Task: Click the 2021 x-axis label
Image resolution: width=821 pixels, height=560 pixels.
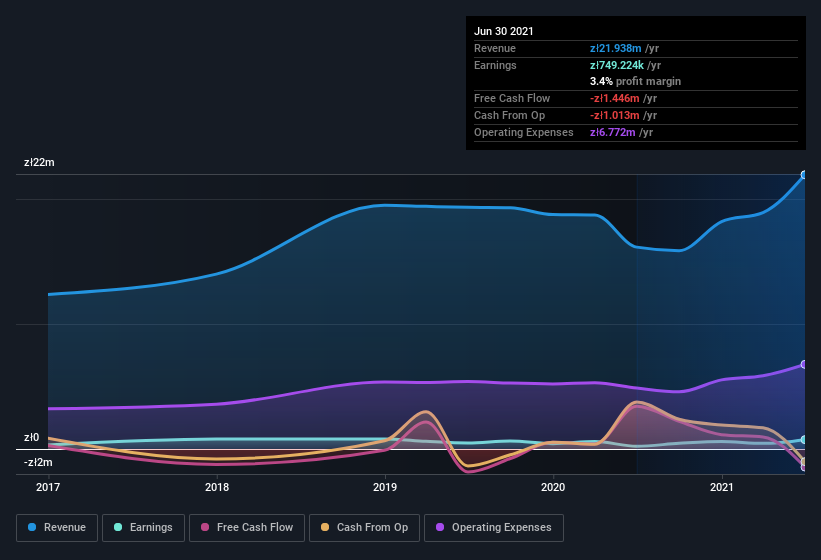Action: tap(722, 487)
